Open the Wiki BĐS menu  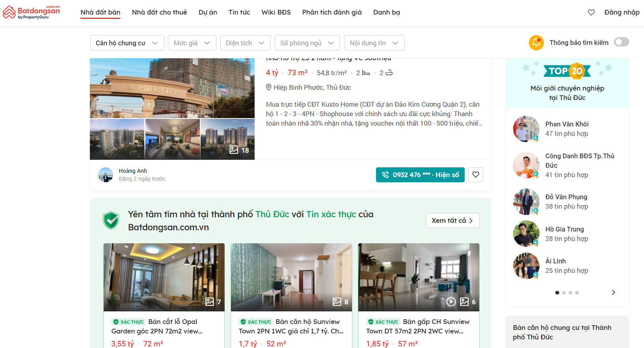[276, 13]
